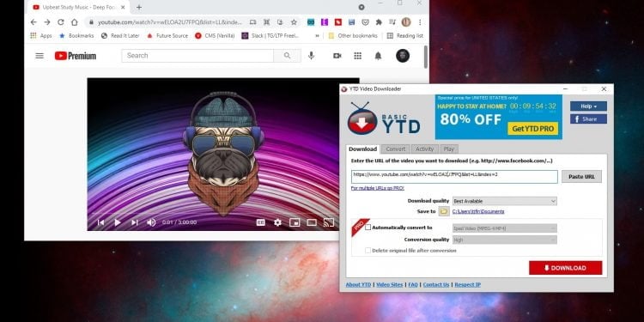Viewport: 644px width, 322px height.
Task: Open the YouTube account avatar
Action: click(403, 56)
